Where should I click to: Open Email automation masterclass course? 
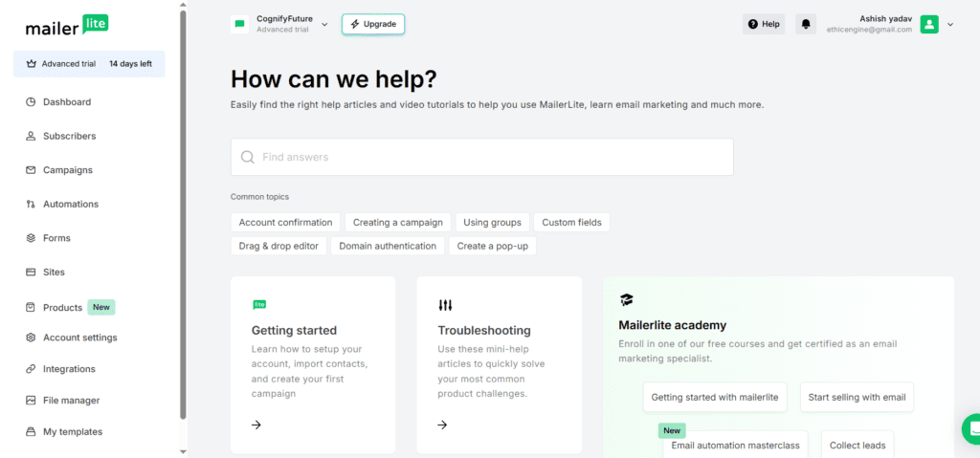click(736, 445)
